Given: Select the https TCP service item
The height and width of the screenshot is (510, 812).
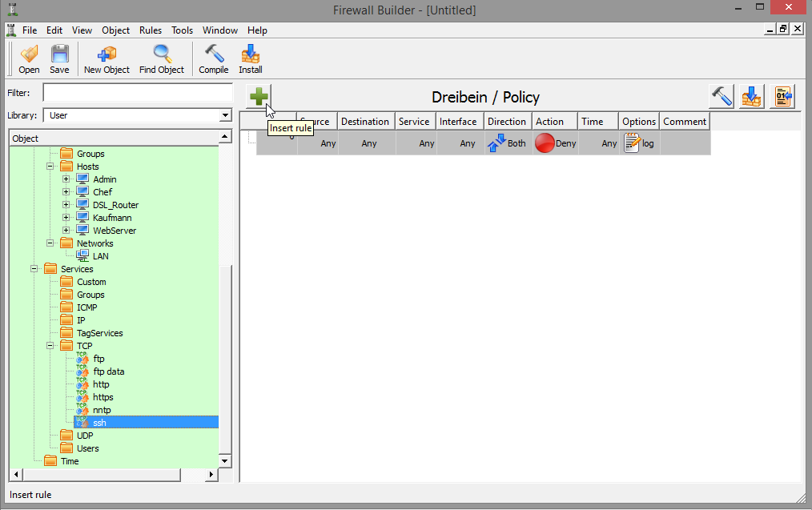Looking at the screenshot, I should 103,397.
